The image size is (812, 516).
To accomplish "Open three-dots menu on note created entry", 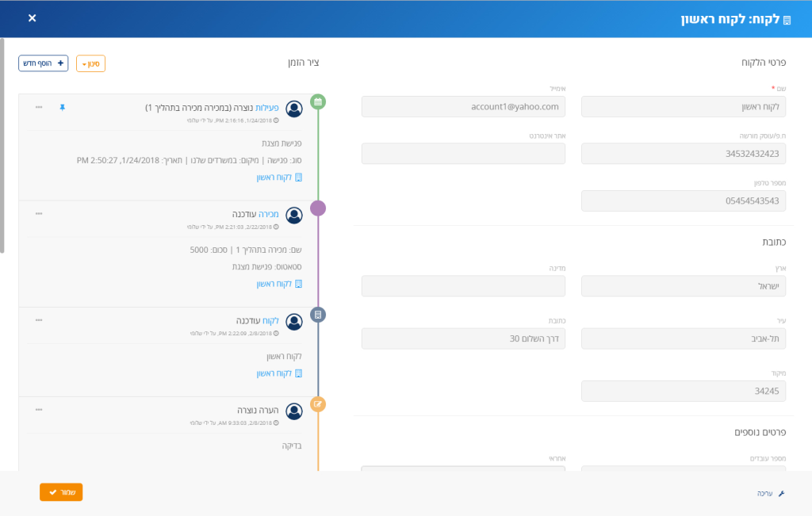I will coord(39,410).
